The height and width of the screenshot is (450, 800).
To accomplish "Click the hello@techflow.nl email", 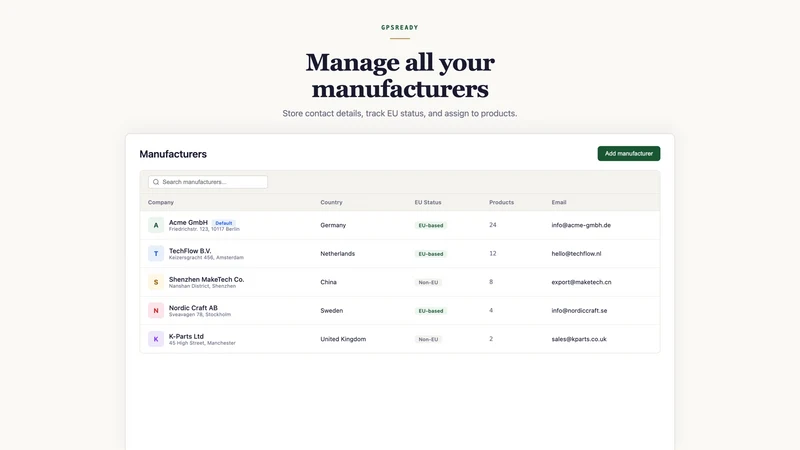I will (577, 254).
